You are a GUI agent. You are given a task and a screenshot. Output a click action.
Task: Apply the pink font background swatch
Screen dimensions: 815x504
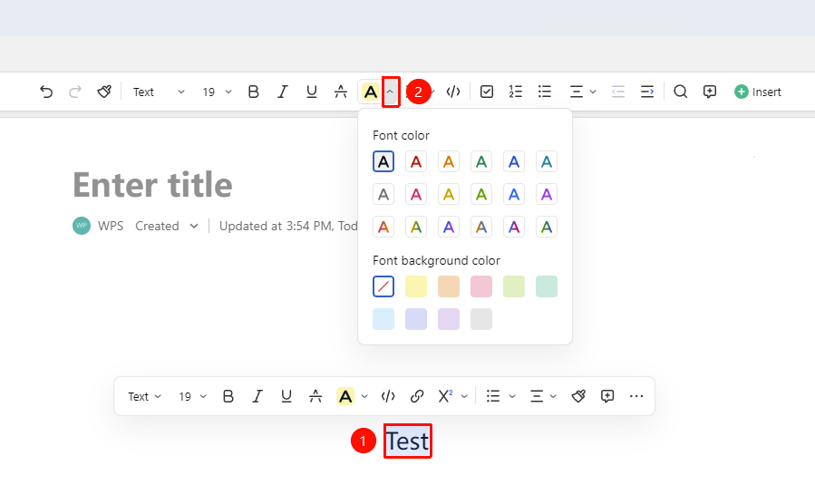point(481,286)
